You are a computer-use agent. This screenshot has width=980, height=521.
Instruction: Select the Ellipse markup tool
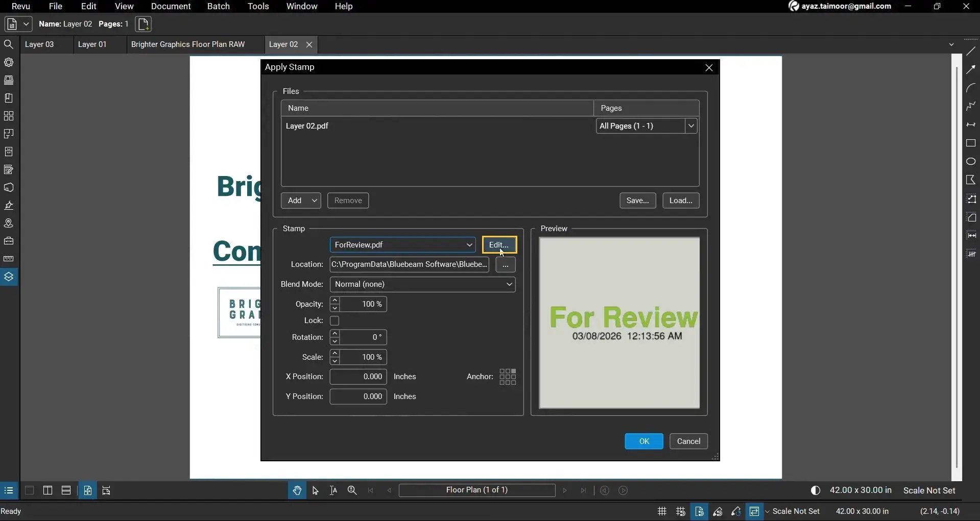point(971,162)
